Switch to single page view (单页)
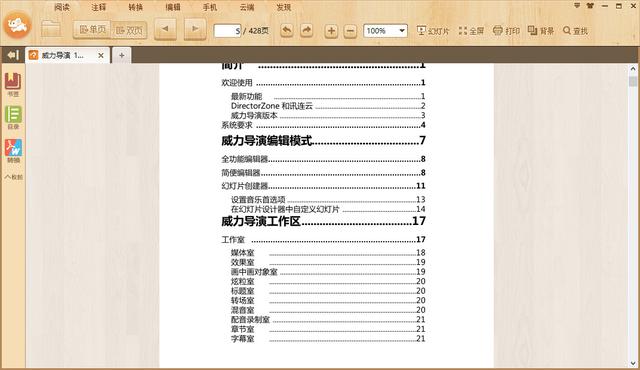Image resolution: width=640 pixels, height=370 pixels. coord(92,30)
